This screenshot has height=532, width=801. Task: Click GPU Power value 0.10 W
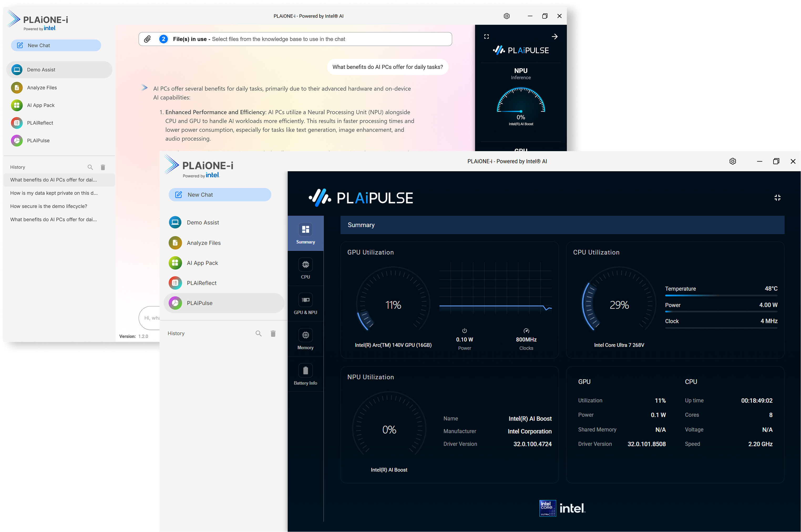point(464,339)
